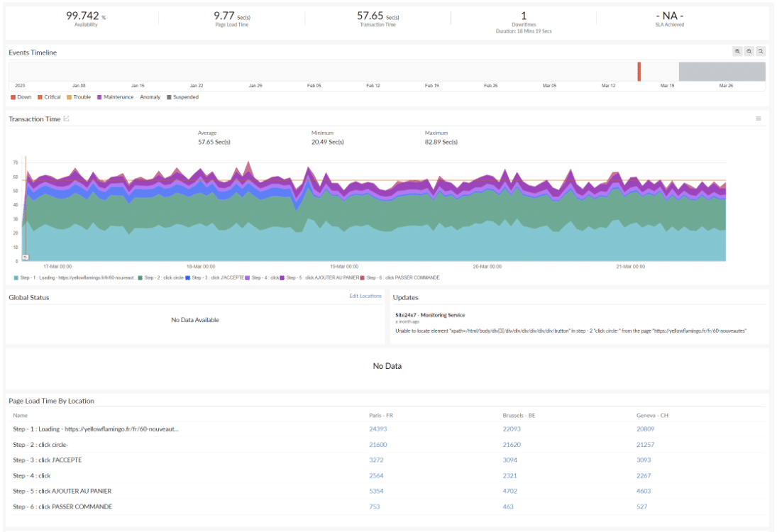Open Brussels value 21620 for Step 2
Image resolution: width=777 pixels, height=532 pixels.
[x=512, y=444]
